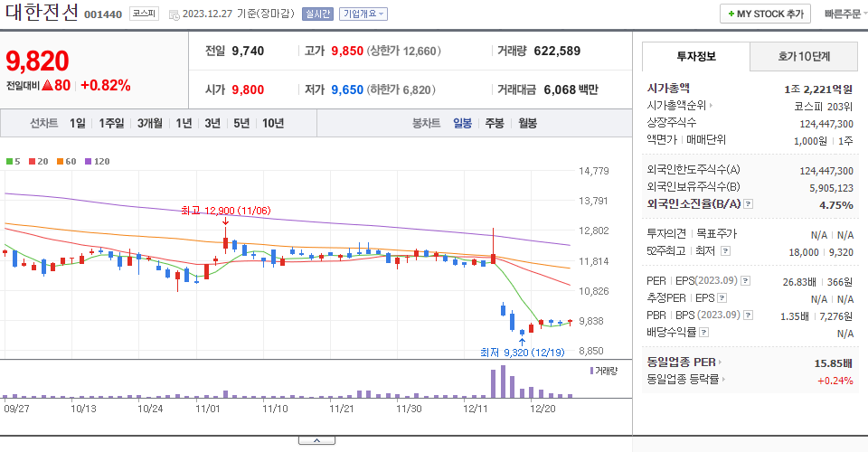Click the 외국인보유주식수 value 5,905,123
This screenshot has width=868, height=452.
tap(831, 188)
